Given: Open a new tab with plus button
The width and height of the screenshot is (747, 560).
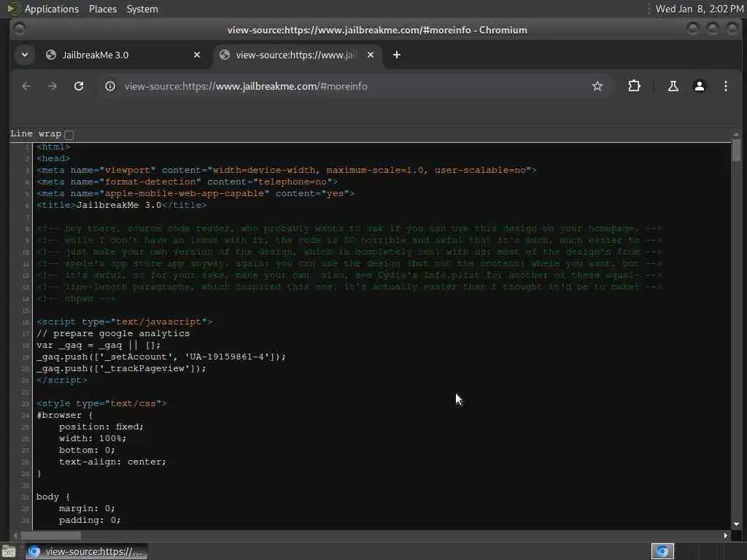Looking at the screenshot, I should (396, 55).
